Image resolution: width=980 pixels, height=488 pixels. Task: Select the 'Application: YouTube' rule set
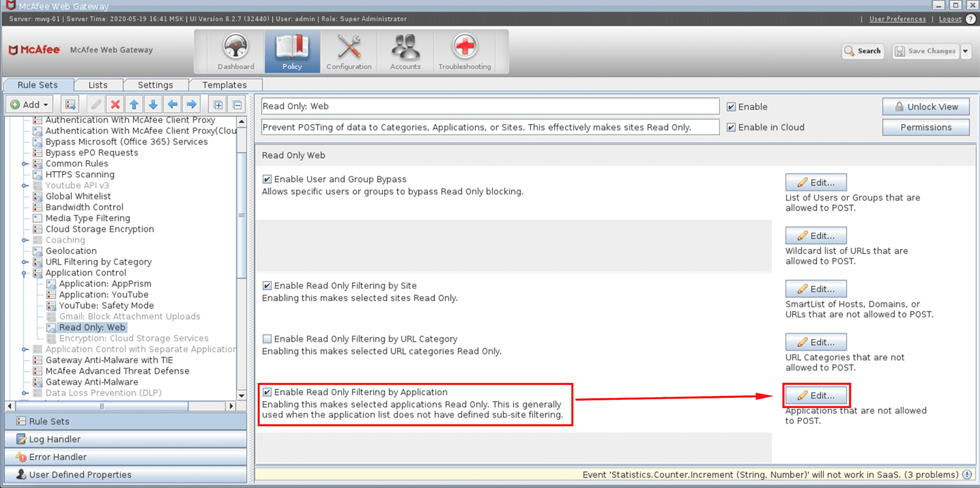point(104,295)
